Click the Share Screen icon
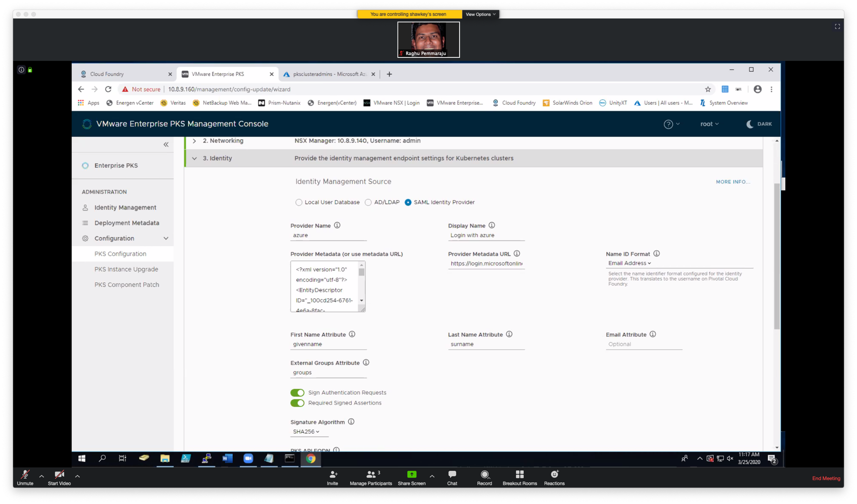This screenshot has height=504, width=857. [412, 475]
